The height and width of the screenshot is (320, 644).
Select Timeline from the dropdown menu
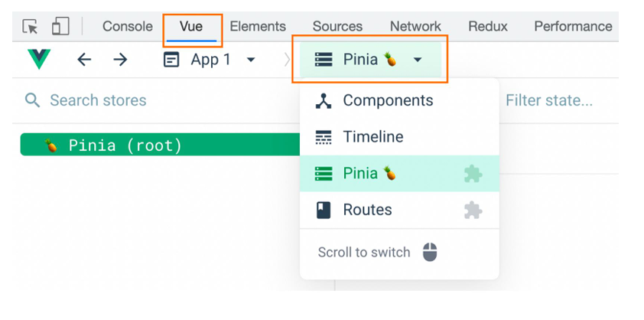[399, 137]
